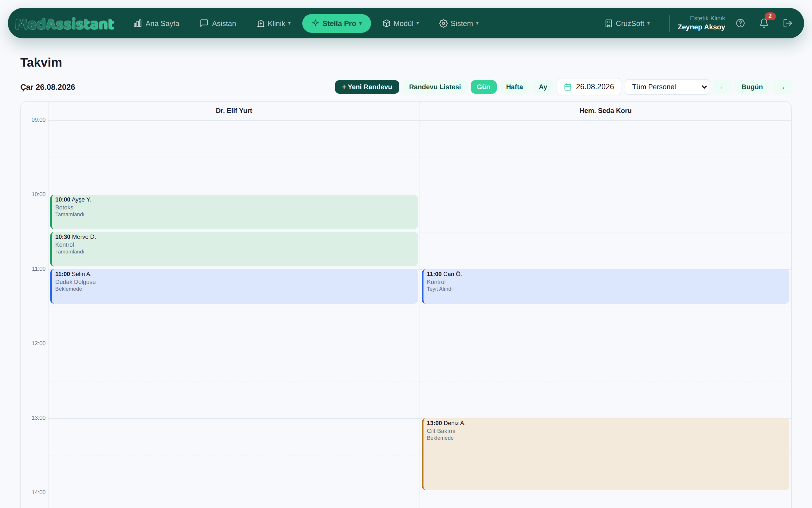Viewport: 812px width, 508px height.
Task: Open the Tüm Personel staff filter
Action: click(667, 87)
